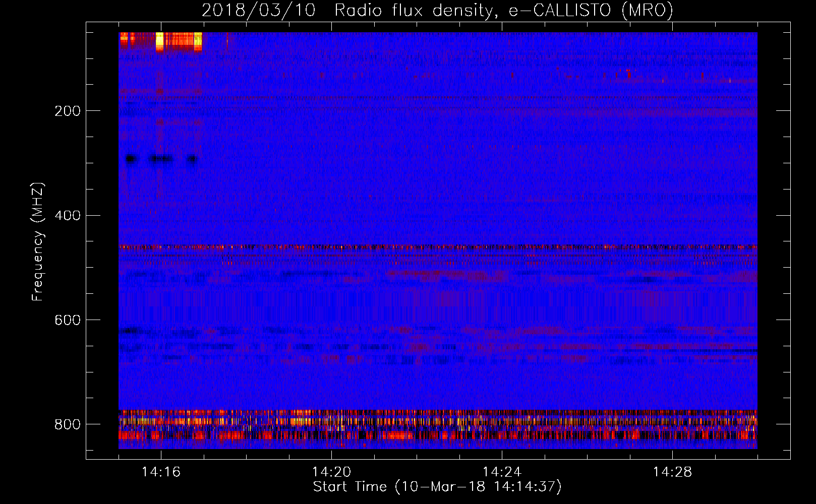Click the 'Start Time (10-Mar-18 14:14:37)' label
Screen dimensions: 816x504
(437, 487)
